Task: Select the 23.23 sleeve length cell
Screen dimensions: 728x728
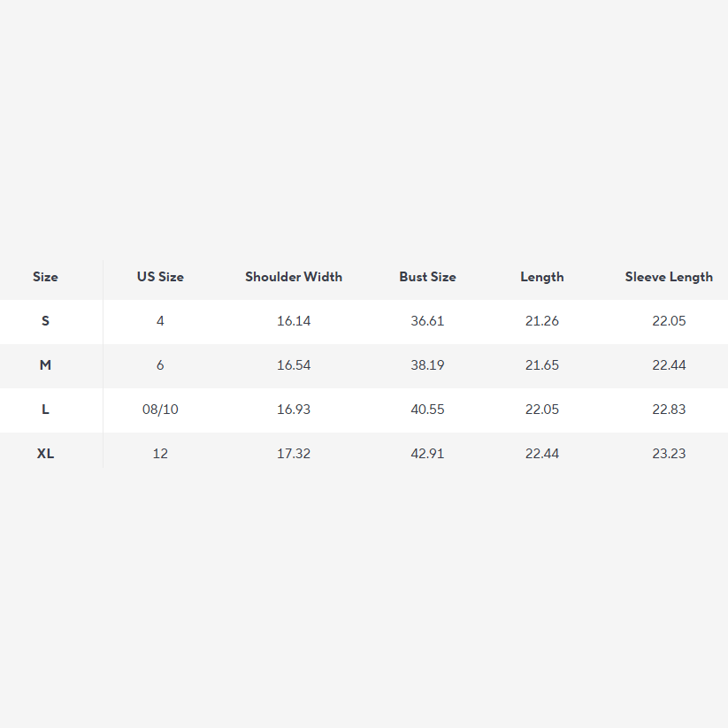Action: click(669, 454)
